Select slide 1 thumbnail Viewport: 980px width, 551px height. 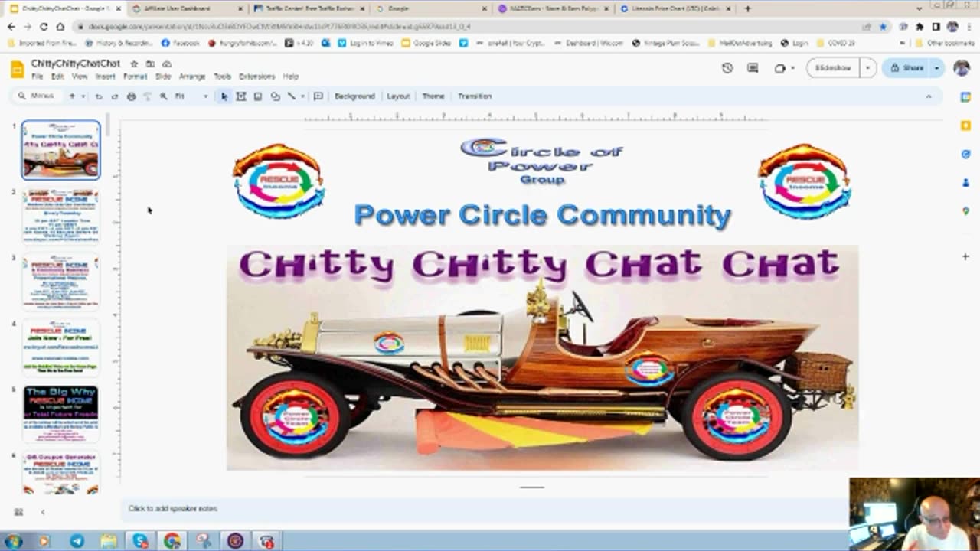60,149
